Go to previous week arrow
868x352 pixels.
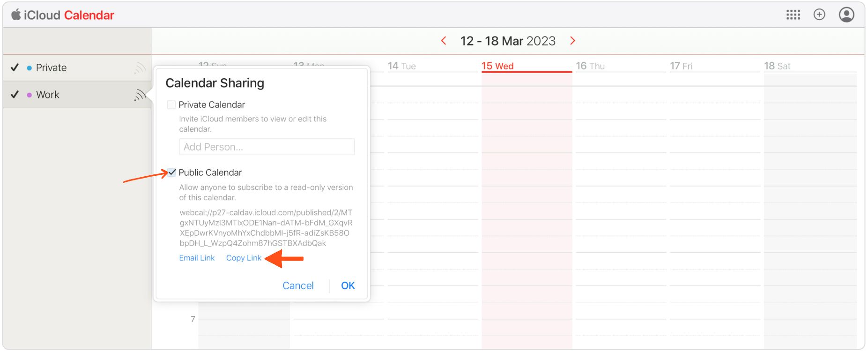click(444, 41)
